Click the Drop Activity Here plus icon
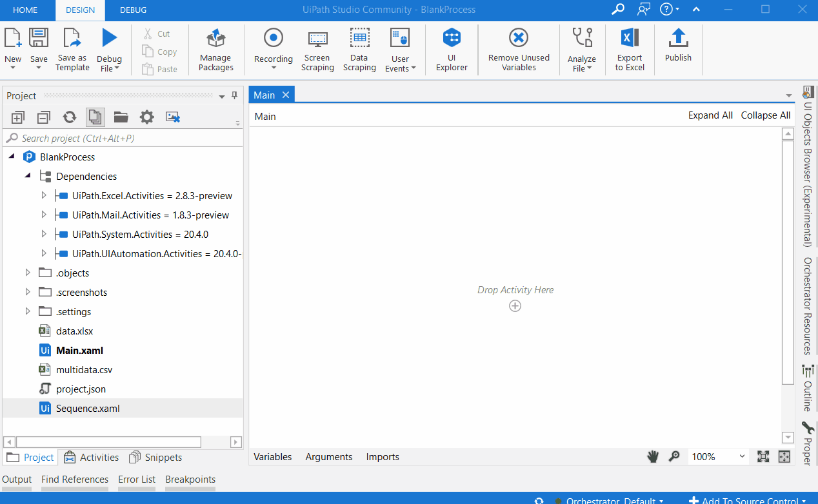818x504 pixels. (x=515, y=306)
